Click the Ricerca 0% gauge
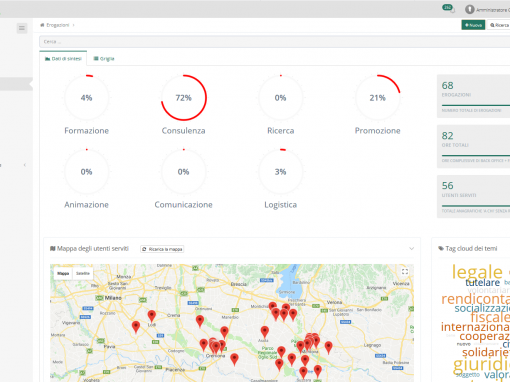Screen dimensions: 510x382 [x=281, y=98]
